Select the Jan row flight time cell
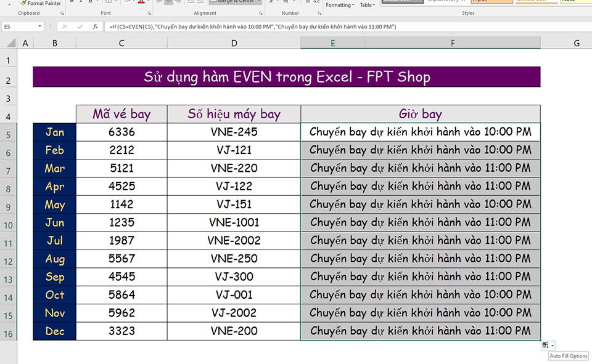Viewport: 592px width, 364px height. click(421, 132)
